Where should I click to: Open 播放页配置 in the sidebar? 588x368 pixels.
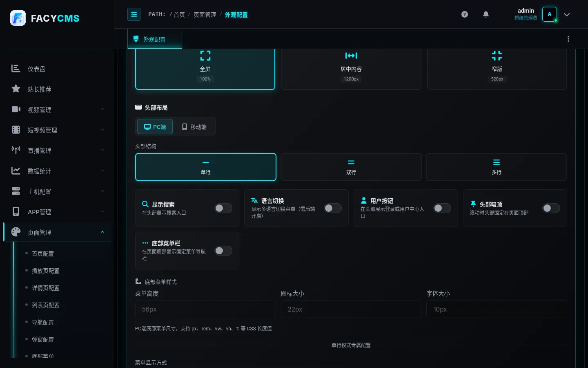[46, 271]
